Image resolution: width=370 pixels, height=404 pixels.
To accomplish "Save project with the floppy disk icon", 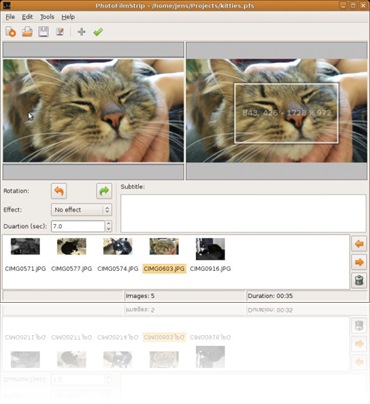I will [43, 32].
